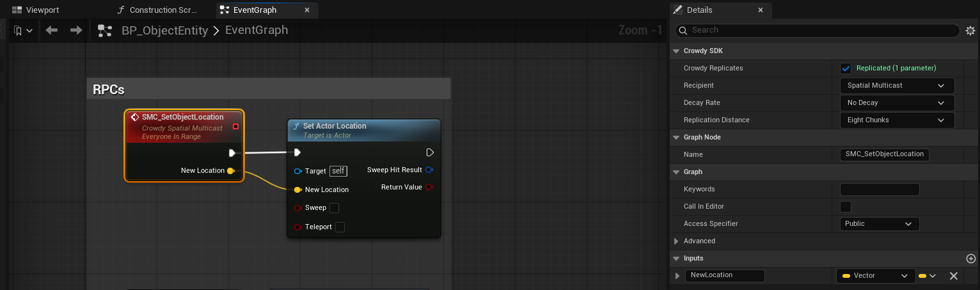Select EventGraph in the breadcrumb
The image size is (980, 290).
257,30
